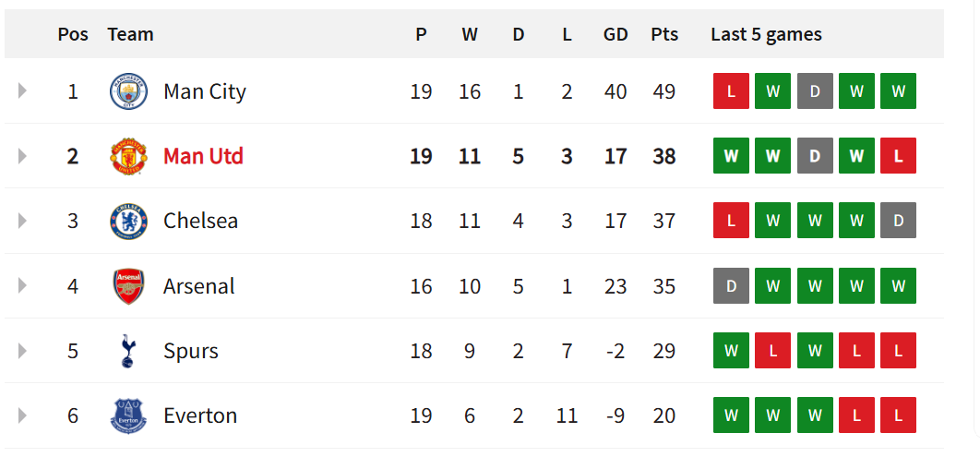The image size is (980, 457).
Task: Click the Last 5 games header
Action: click(x=766, y=34)
